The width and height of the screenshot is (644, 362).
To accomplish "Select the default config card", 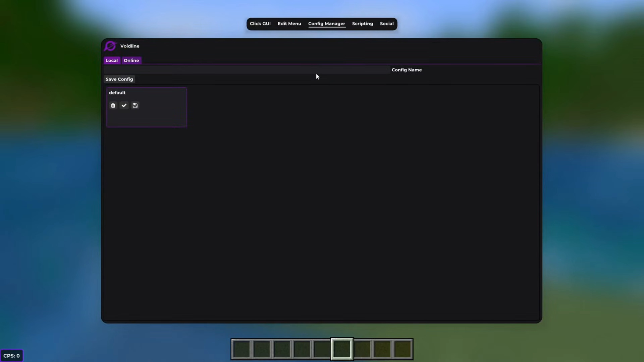I will tap(158, 117).
